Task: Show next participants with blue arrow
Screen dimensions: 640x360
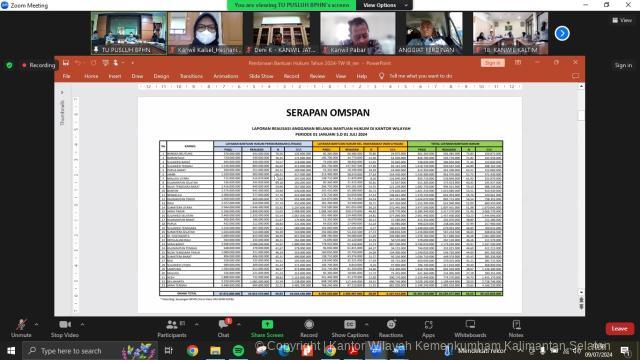Action: pyautogui.click(x=562, y=33)
